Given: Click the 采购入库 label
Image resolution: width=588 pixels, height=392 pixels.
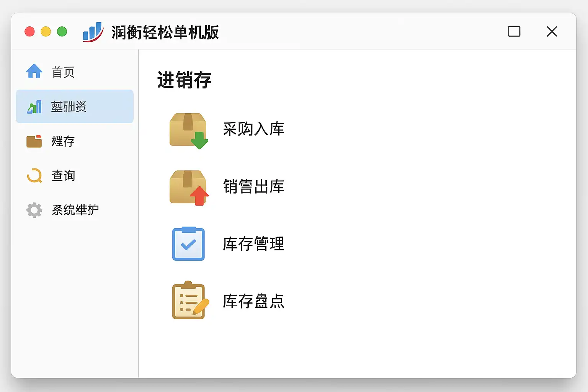Looking at the screenshot, I should [x=253, y=129].
